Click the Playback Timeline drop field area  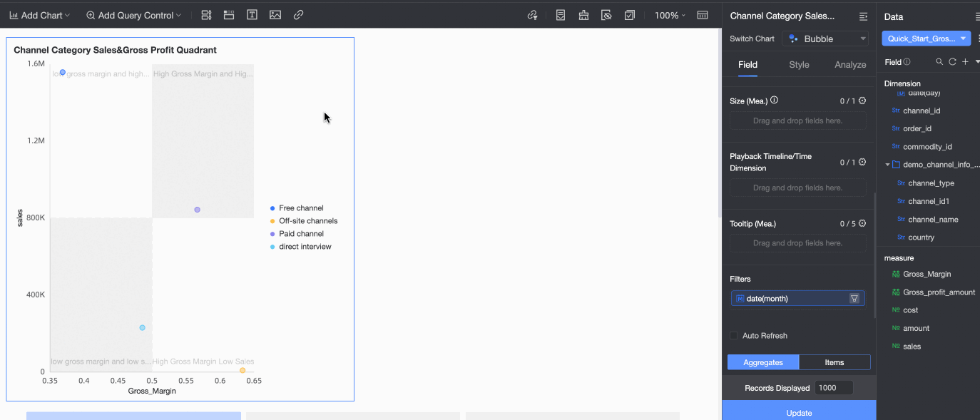[x=797, y=188]
